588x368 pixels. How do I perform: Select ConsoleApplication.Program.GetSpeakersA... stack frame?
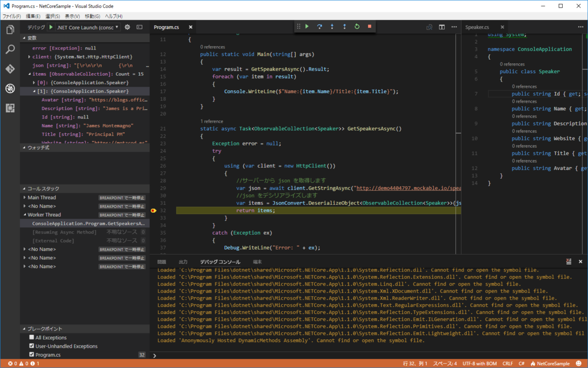pos(85,224)
